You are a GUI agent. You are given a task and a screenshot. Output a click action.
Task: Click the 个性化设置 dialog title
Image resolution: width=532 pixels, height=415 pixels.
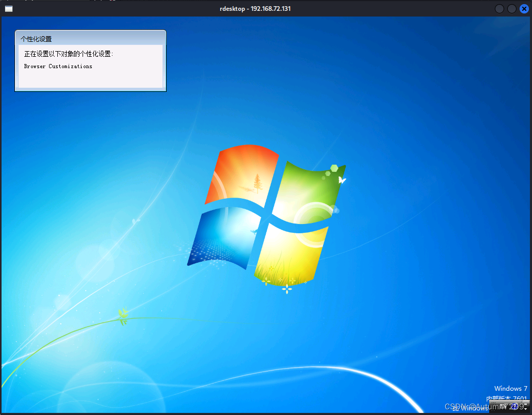(x=36, y=39)
